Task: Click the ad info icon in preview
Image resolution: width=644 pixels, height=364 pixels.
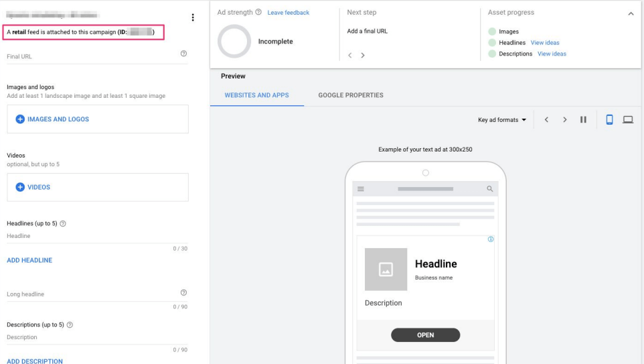Action: coord(491,239)
